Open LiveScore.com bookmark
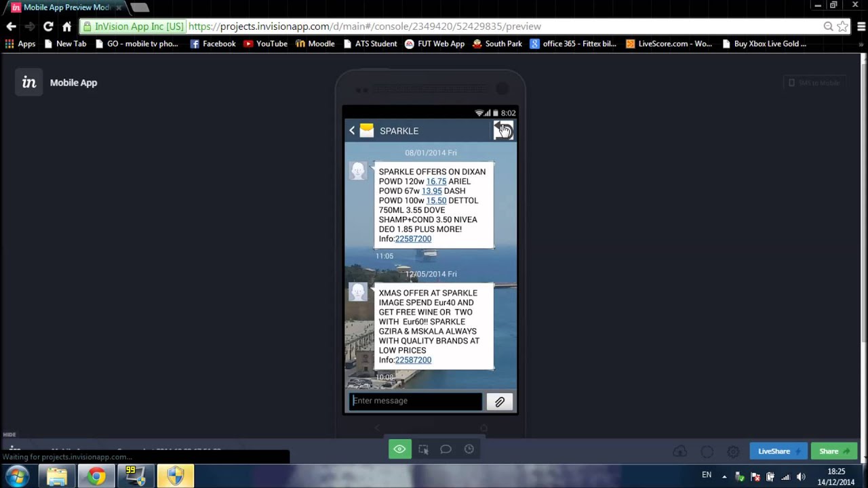This screenshot has height=488, width=868. pos(669,44)
